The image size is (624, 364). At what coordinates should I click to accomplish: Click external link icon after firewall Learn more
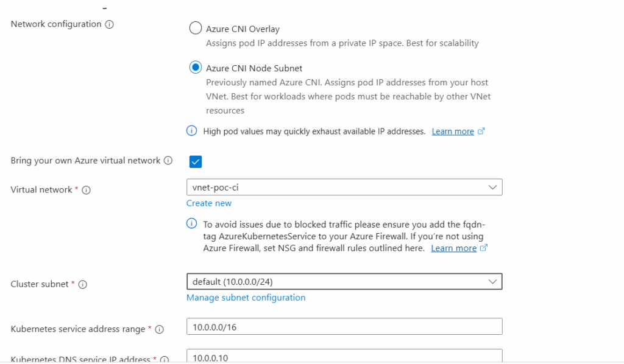483,248
